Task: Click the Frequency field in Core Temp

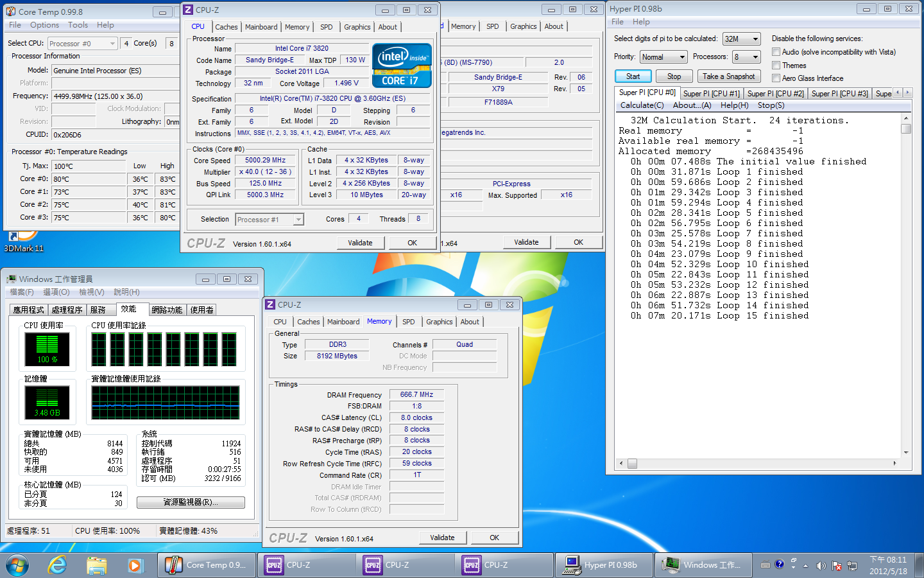Action: click(x=116, y=96)
